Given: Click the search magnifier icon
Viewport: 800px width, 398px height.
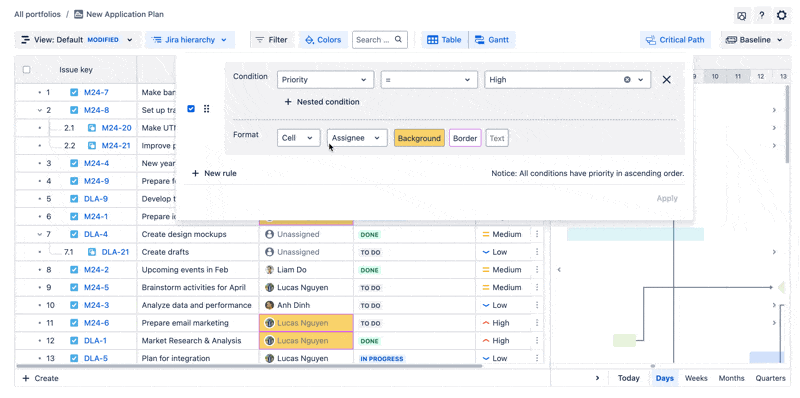Looking at the screenshot, I should tap(398, 39).
